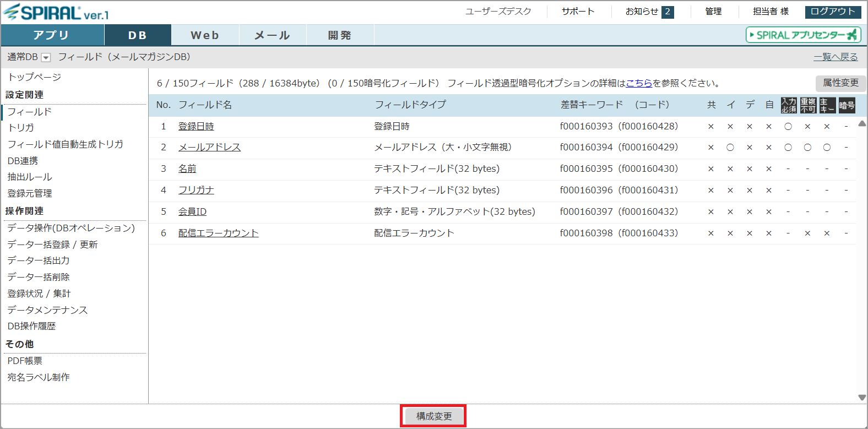This screenshot has width=868, height=429.
Task: Click the 主キー column header icon
Action: 827,105
